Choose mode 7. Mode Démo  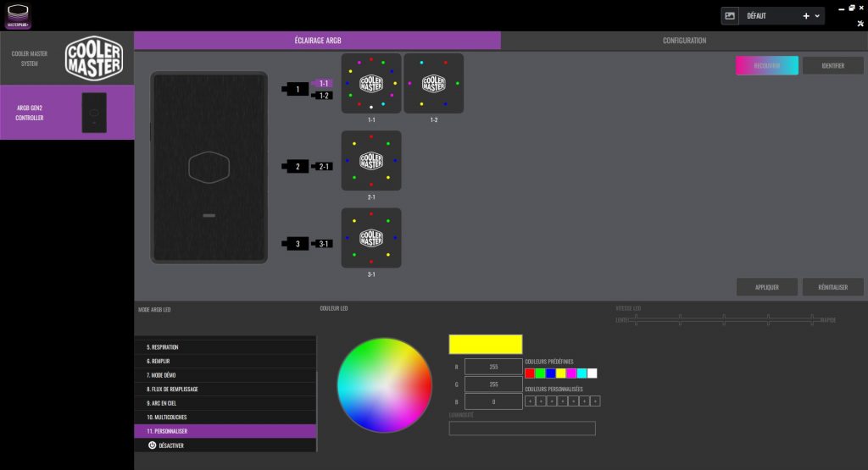[225, 375]
